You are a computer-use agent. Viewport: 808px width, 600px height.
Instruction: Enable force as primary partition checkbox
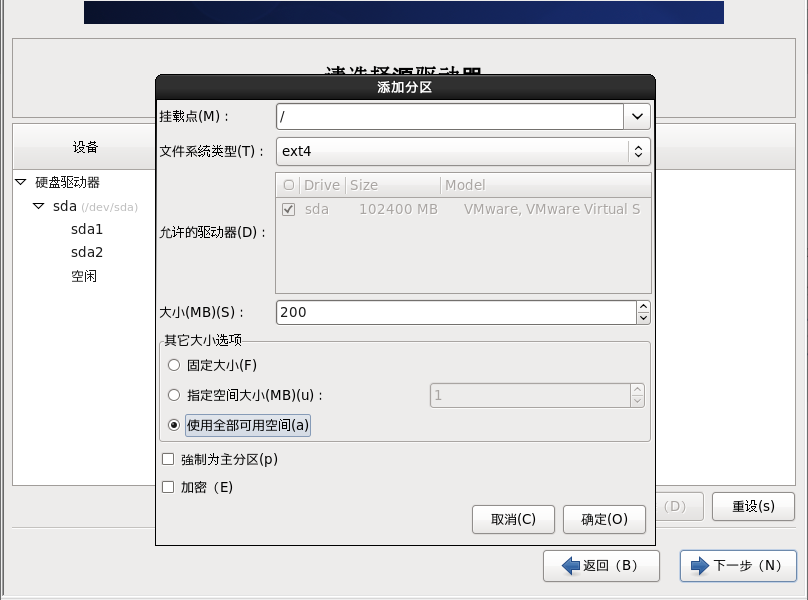tap(168, 459)
